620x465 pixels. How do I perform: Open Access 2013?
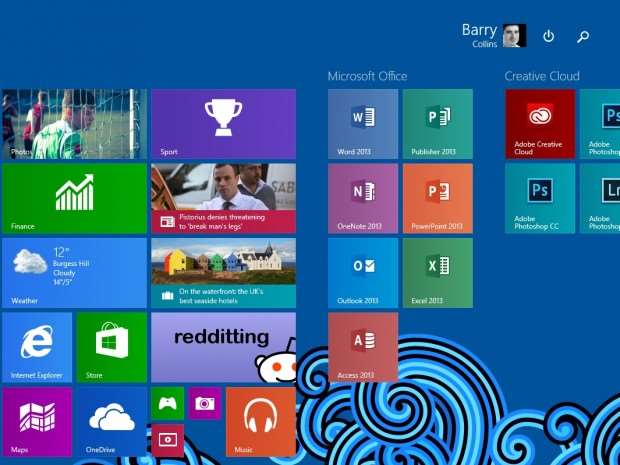(x=363, y=348)
